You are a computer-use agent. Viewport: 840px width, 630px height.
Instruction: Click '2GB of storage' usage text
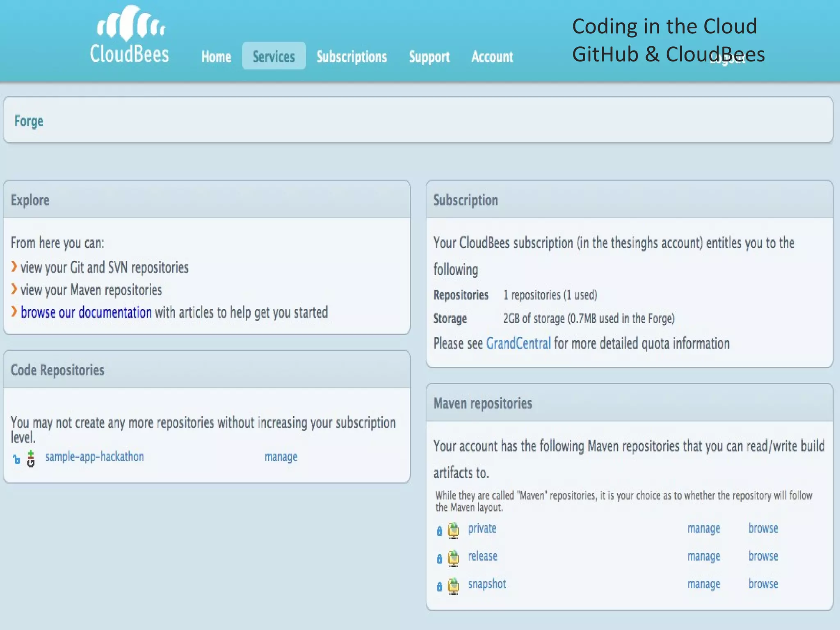[x=589, y=318]
